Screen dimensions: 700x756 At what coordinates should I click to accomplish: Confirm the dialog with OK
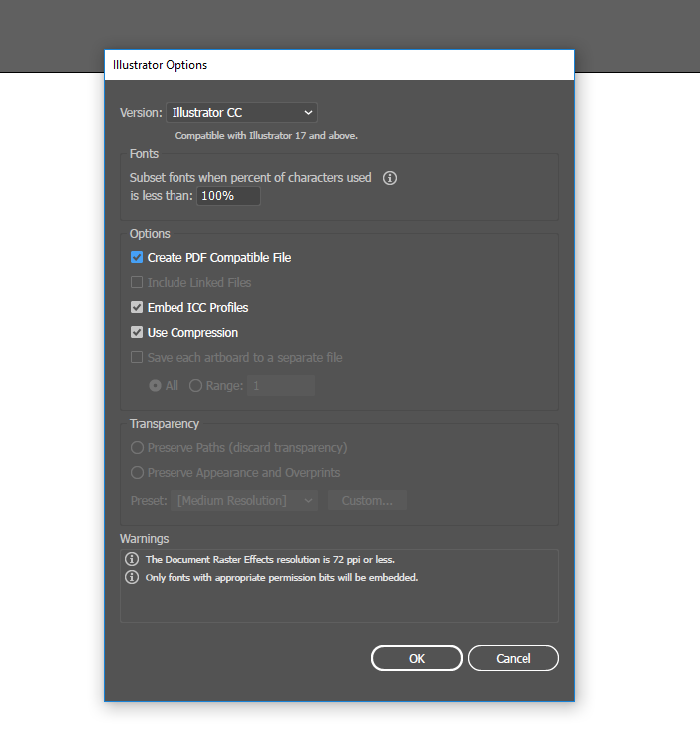click(417, 658)
